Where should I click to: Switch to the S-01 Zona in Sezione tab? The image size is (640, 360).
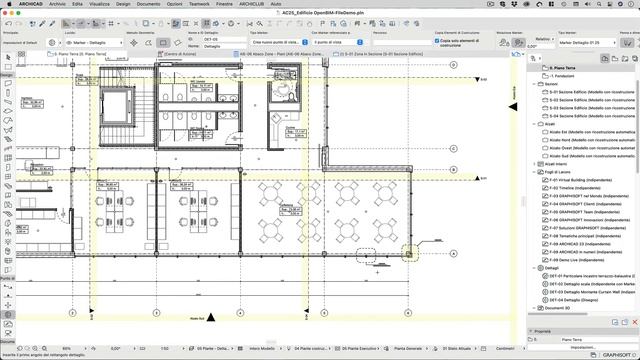click(378, 54)
